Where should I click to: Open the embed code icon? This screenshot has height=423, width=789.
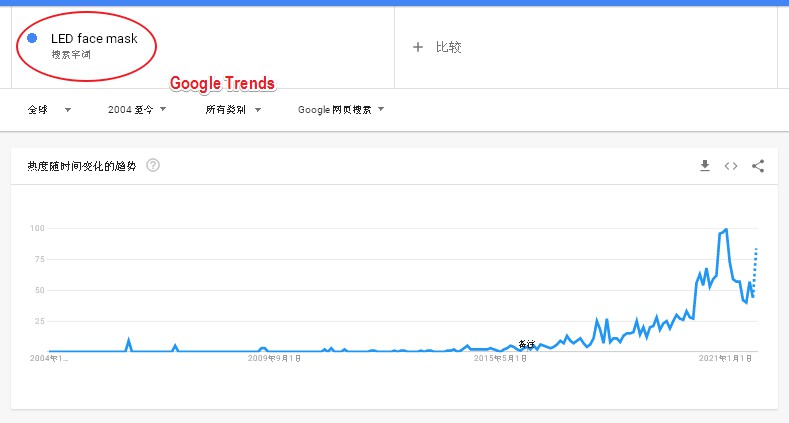click(x=731, y=166)
